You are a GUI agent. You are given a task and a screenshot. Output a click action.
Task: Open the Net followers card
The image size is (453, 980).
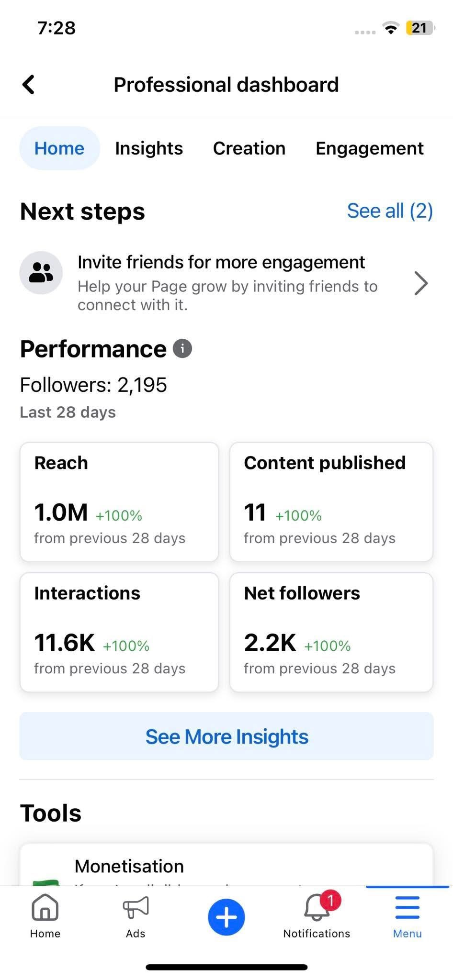click(x=331, y=632)
